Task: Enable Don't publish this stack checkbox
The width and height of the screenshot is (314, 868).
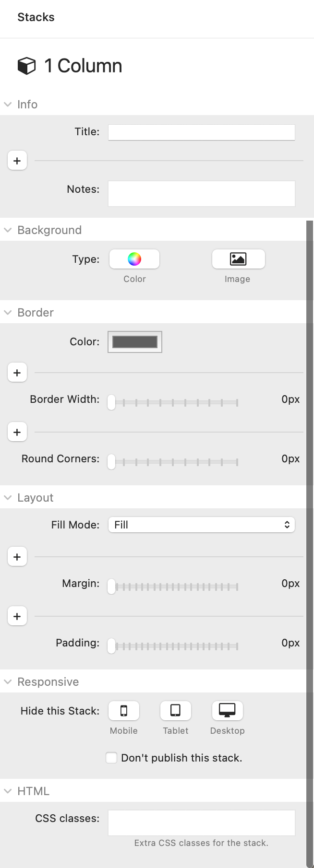Action: click(111, 758)
